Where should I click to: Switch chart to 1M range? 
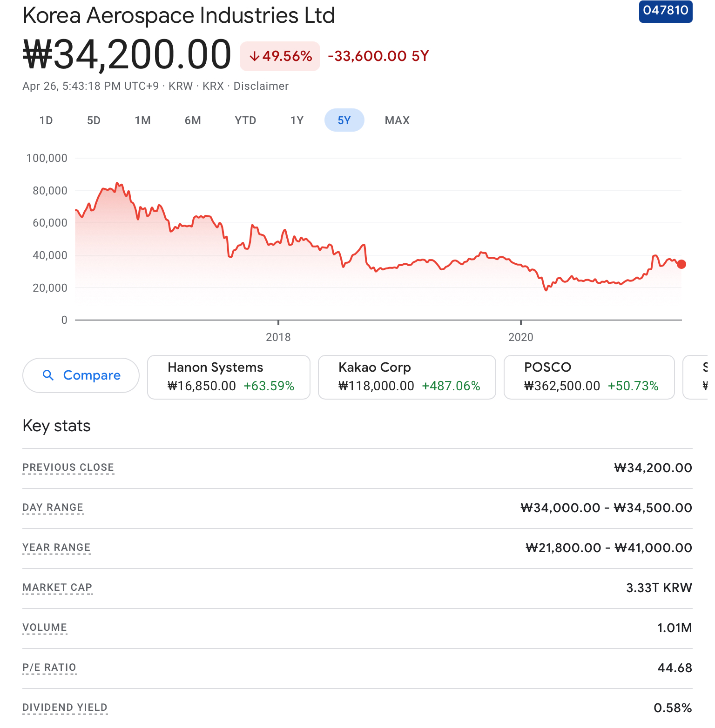click(x=142, y=120)
